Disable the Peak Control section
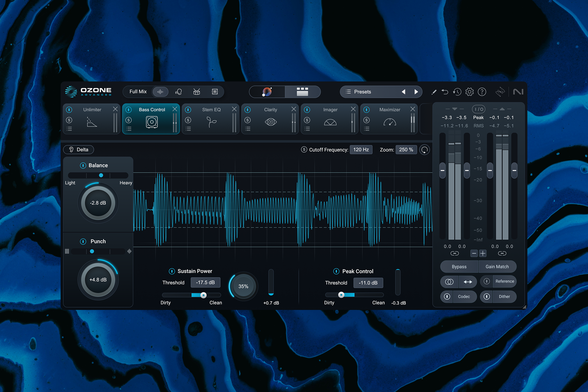Viewport: 588px width, 392px height. [336, 271]
